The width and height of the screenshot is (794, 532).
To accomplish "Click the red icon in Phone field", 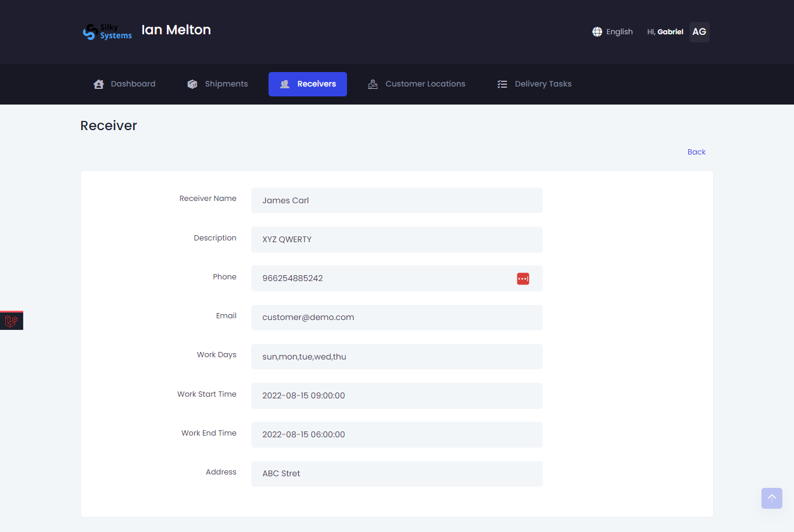I will 523,279.
